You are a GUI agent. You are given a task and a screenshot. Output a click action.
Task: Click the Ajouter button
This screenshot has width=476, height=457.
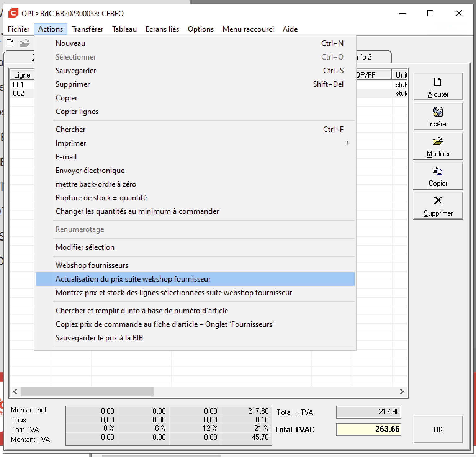point(438,87)
